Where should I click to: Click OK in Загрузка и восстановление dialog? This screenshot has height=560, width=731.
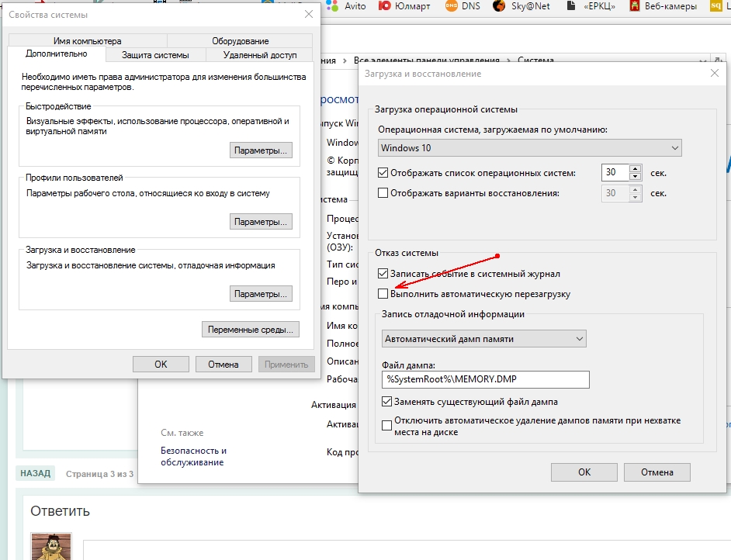pyautogui.click(x=584, y=472)
